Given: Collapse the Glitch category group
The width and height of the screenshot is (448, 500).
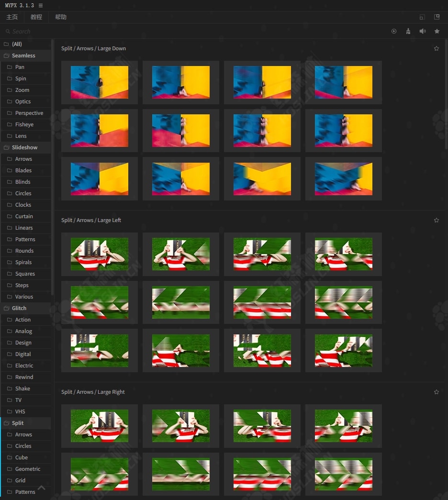Looking at the screenshot, I should point(26,308).
